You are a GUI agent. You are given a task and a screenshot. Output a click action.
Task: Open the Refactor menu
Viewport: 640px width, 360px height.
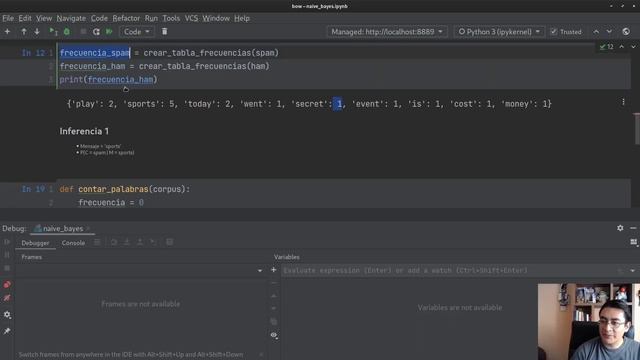[126, 18]
